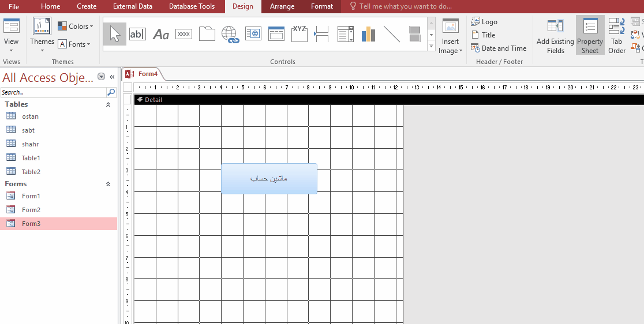Collapse the navigation pane

tap(112, 77)
